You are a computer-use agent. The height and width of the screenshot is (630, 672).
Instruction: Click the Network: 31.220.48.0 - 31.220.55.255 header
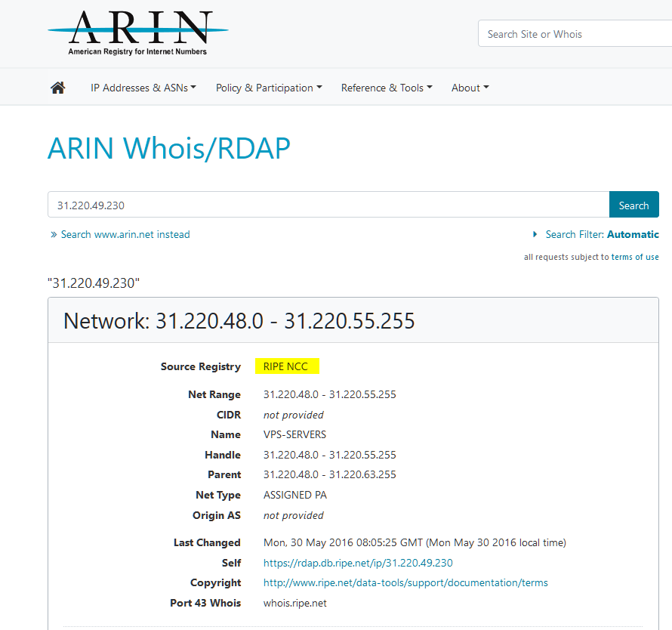tap(239, 321)
